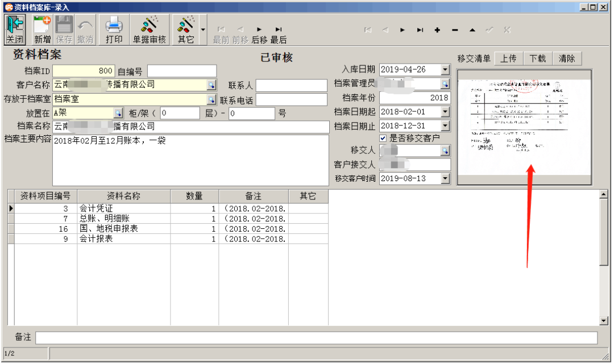614x364 pixels.
Task: Go to previous record with 前移
Action: (x=240, y=35)
